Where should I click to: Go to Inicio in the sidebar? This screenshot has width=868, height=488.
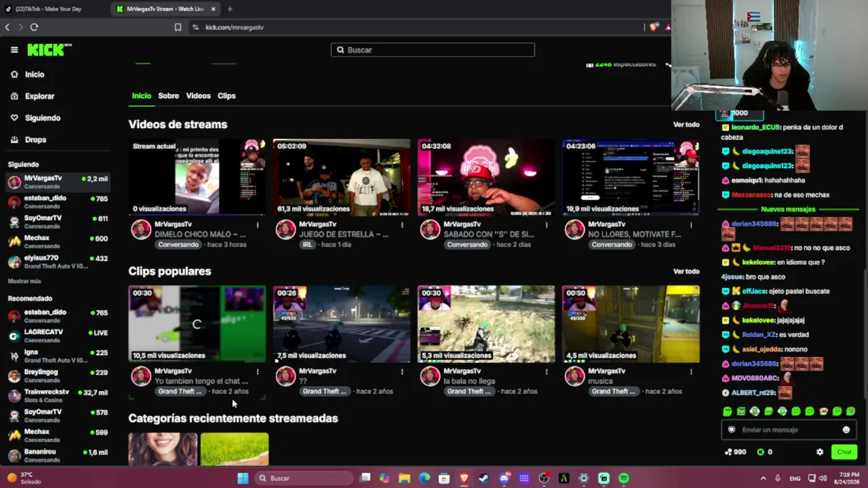(x=35, y=75)
